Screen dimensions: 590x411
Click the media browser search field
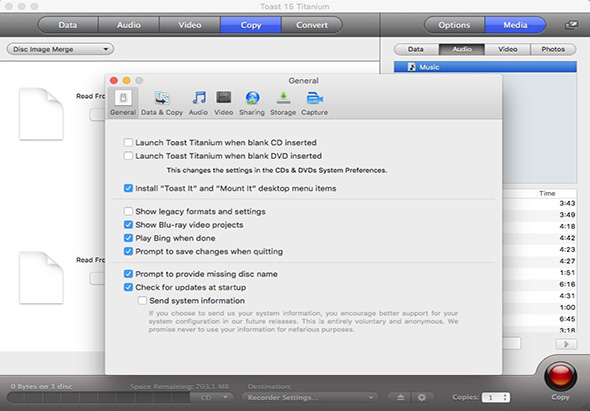512,343
